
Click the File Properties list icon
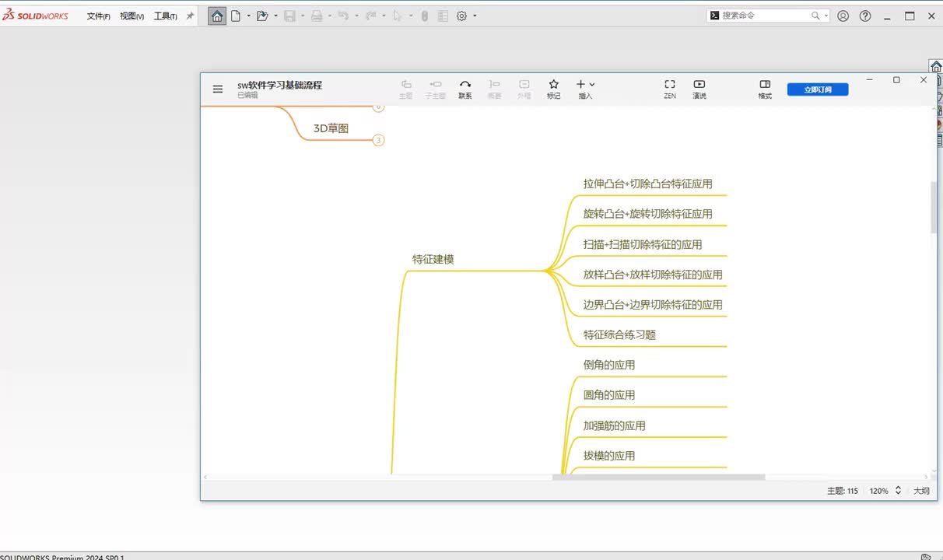click(x=443, y=16)
